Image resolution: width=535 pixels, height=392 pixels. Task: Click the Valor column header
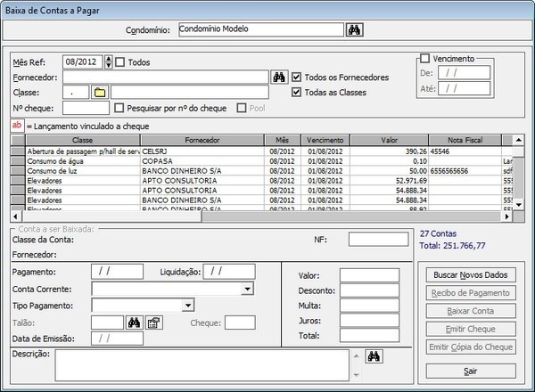pyautogui.click(x=389, y=141)
